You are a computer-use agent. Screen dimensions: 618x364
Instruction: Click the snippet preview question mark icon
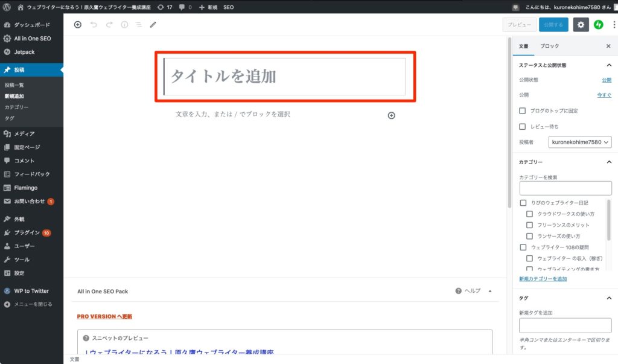pyautogui.click(x=86, y=338)
